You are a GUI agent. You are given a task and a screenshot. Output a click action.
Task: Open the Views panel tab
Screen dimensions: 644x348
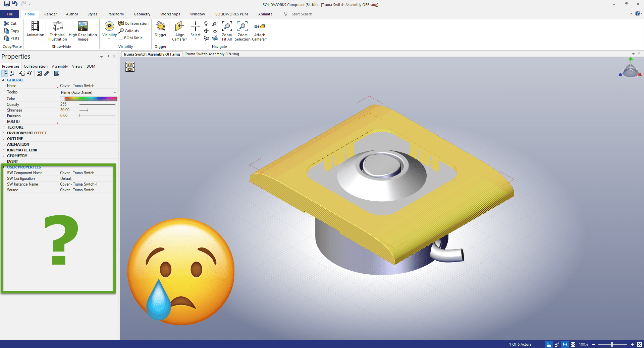[x=77, y=66]
